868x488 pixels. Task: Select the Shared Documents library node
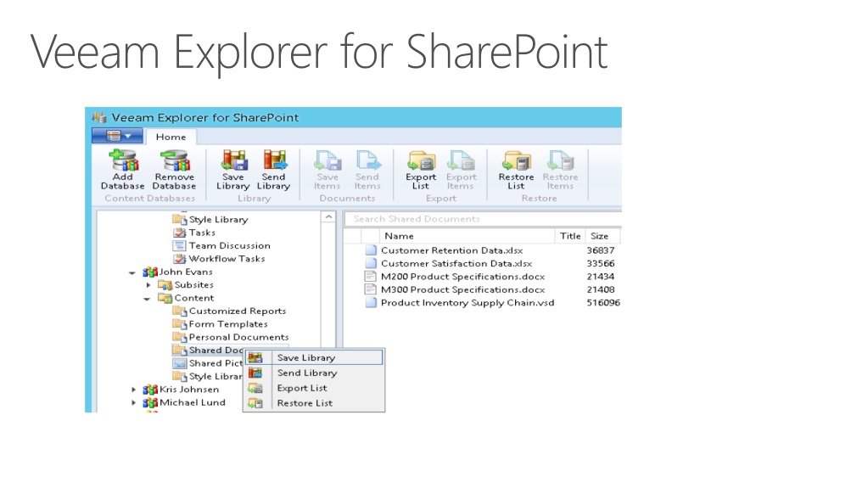tap(208, 350)
